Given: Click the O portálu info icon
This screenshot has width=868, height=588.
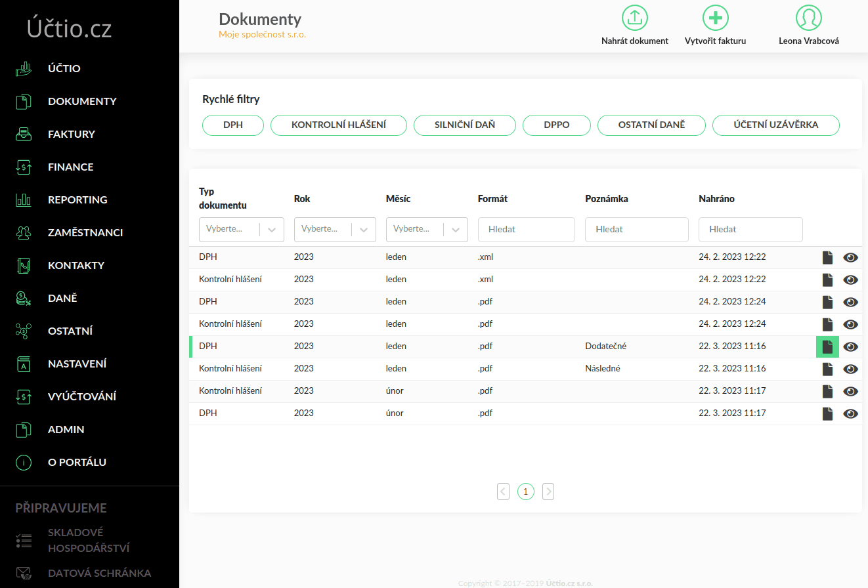Looking at the screenshot, I should pos(24,462).
